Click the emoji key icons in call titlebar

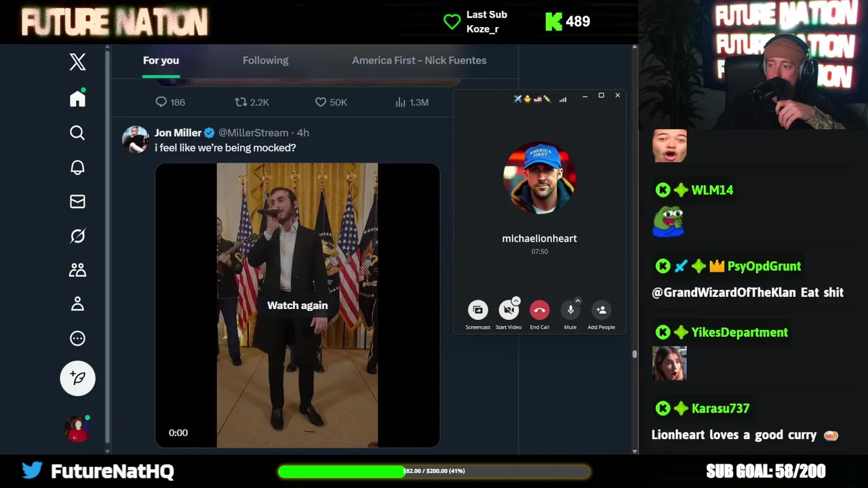click(532, 99)
